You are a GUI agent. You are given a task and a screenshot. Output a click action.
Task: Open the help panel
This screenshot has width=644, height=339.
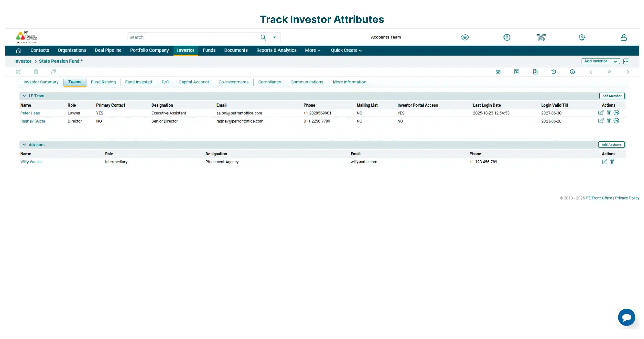(507, 37)
